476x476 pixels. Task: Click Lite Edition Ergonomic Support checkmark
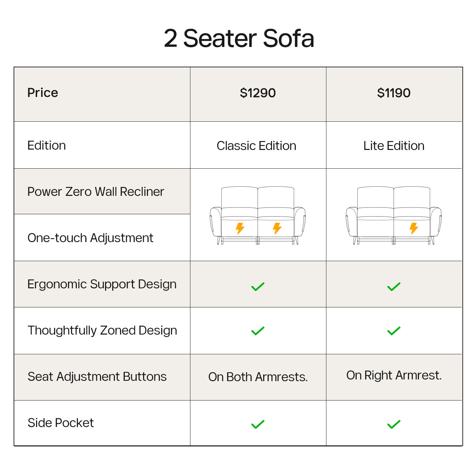tap(394, 287)
